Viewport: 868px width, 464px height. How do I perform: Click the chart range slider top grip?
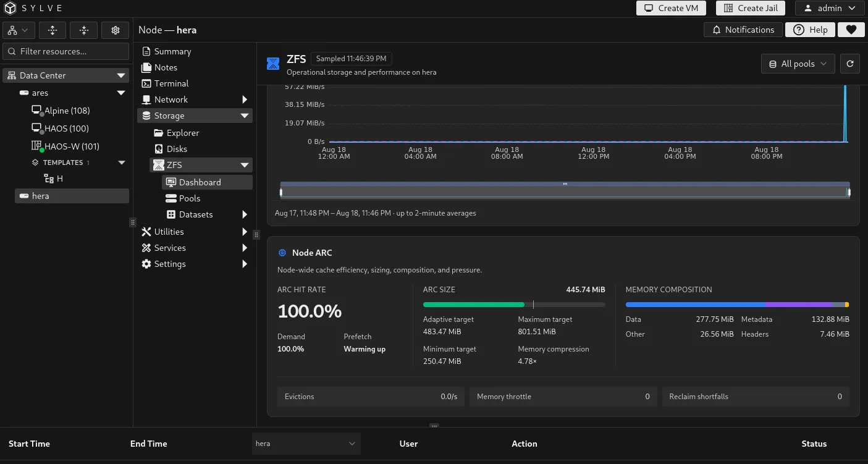pyautogui.click(x=565, y=184)
